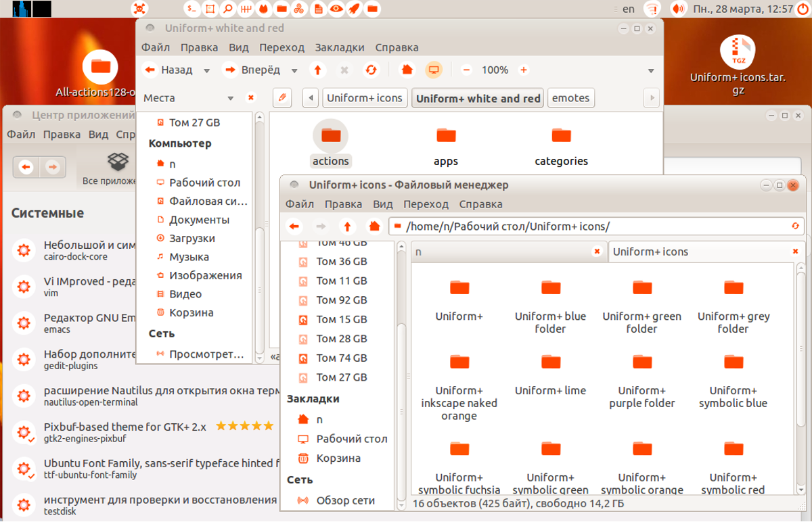
Task: Zoom in with the plus button
Action: point(523,70)
